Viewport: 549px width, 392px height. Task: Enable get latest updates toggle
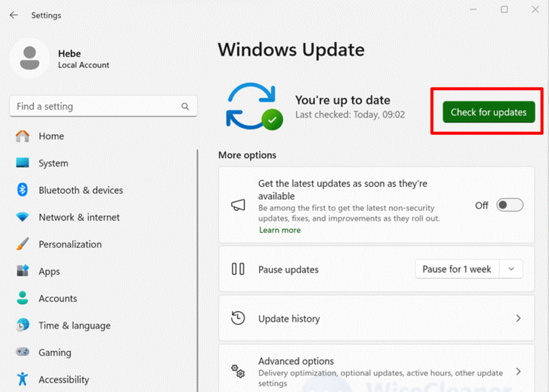510,205
